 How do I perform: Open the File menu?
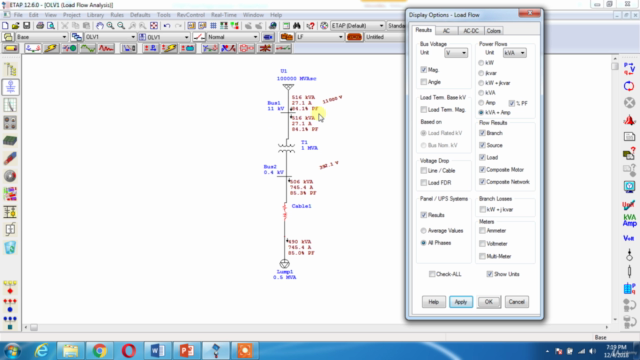click(x=18, y=15)
